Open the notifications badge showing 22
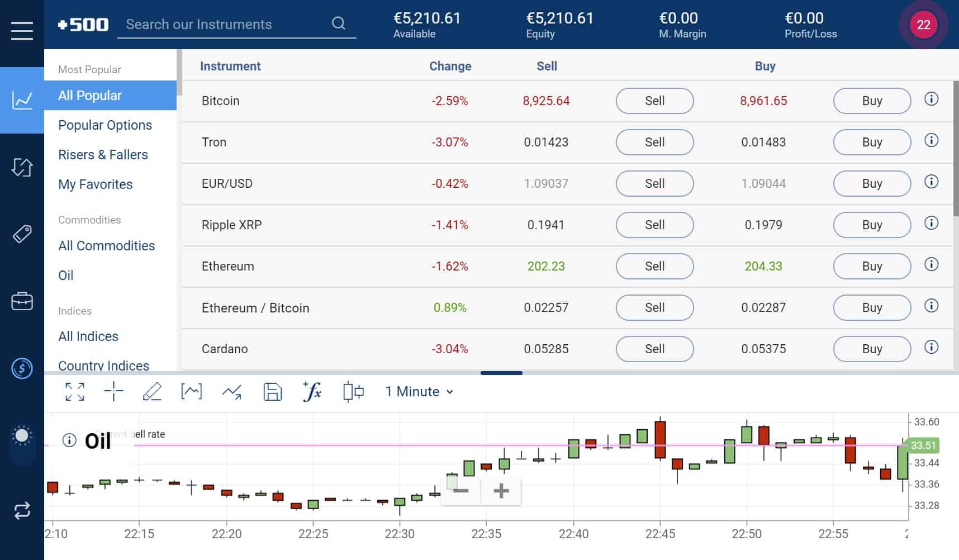The height and width of the screenshot is (560, 959). coord(923,25)
